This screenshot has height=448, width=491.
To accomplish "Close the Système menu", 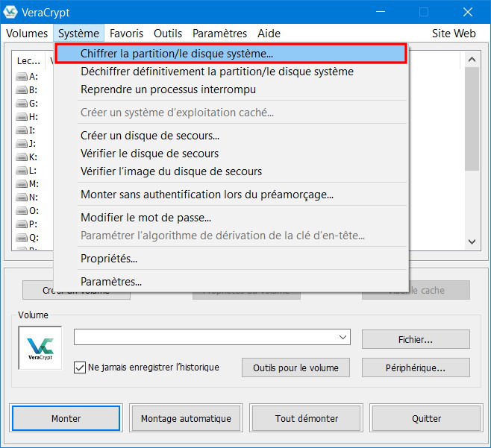I will pyautogui.click(x=78, y=34).
